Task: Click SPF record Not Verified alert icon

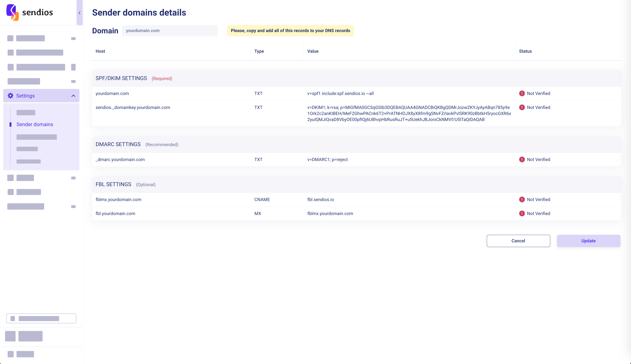Action: point(522,94)
